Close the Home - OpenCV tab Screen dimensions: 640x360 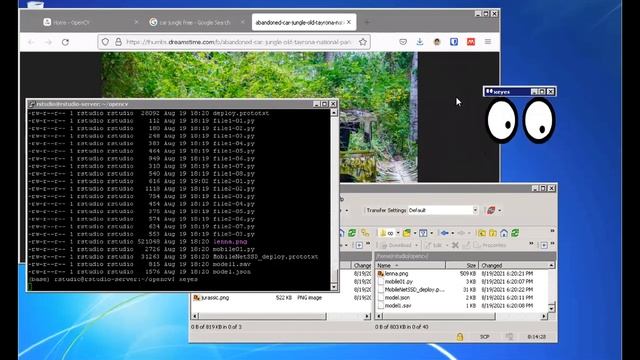point(136,22)
